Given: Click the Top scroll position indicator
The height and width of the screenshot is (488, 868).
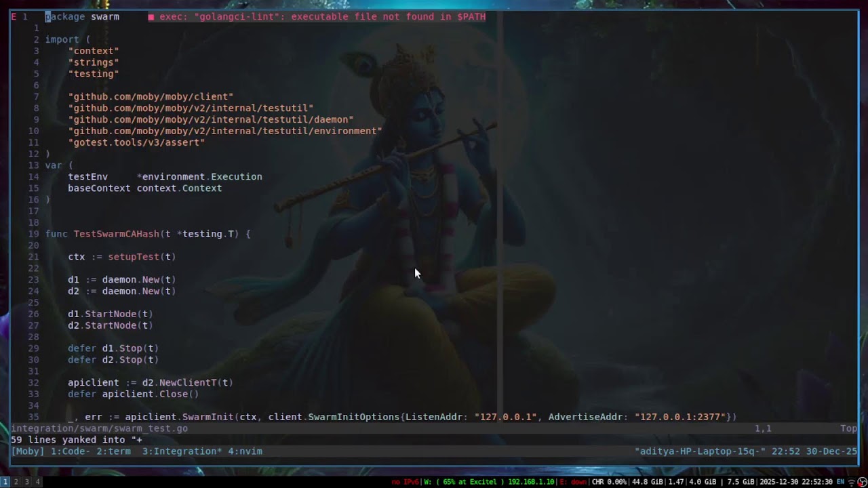Looking at the screenshot, I should [x=848, y=429].
